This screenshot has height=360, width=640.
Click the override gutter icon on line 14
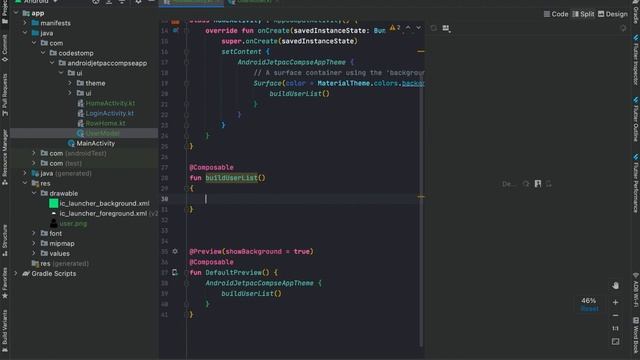pos(176,30)
